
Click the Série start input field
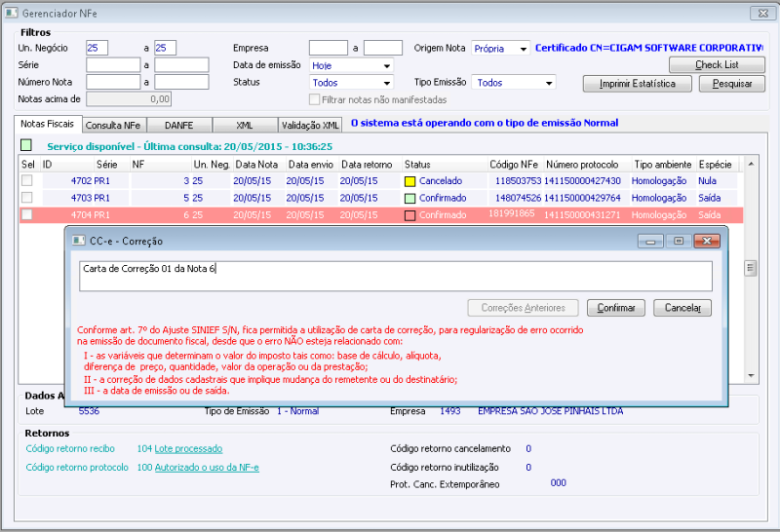113,64
